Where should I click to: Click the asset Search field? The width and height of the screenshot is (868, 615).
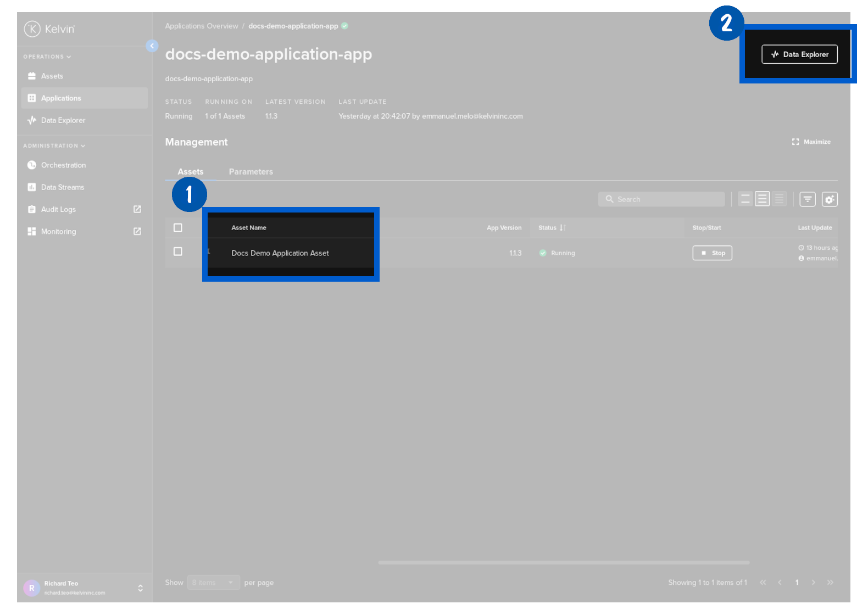(x=661, y=199)
